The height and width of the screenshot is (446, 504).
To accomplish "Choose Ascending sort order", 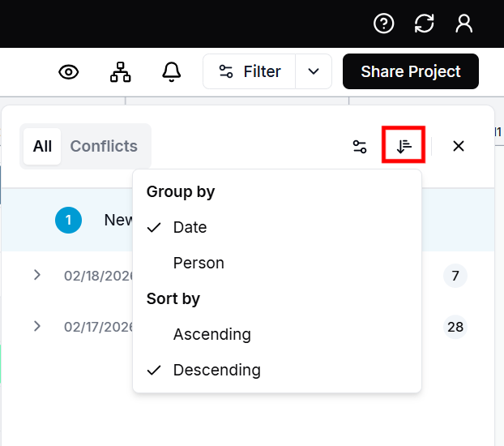I will pyautogui.click(x=211, y=335).
